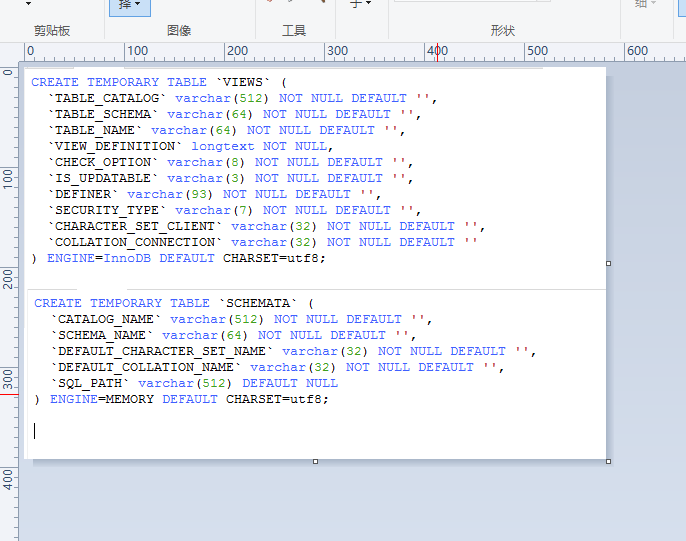Click the 300 mark on vertical ruler
The image size is (686, 541).
[x=9, y=379]
